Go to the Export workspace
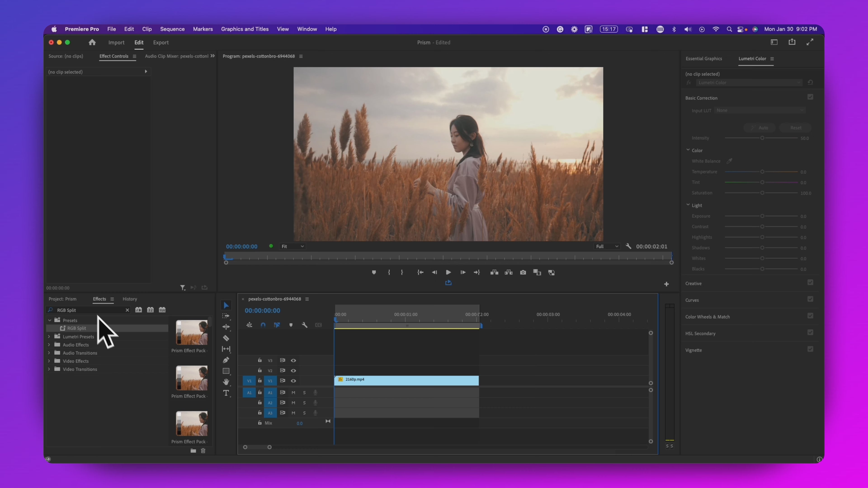The width and height of the screenshot is (868, 488). 161,43
